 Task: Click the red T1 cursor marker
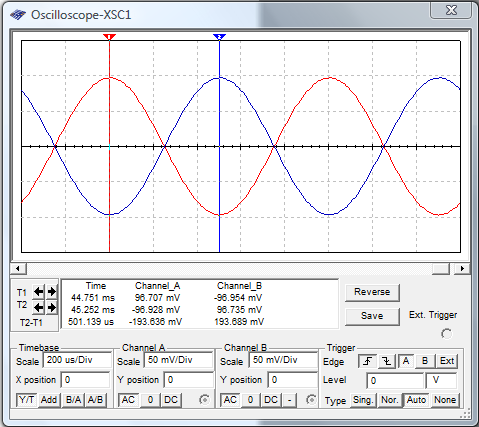(109, 37)
